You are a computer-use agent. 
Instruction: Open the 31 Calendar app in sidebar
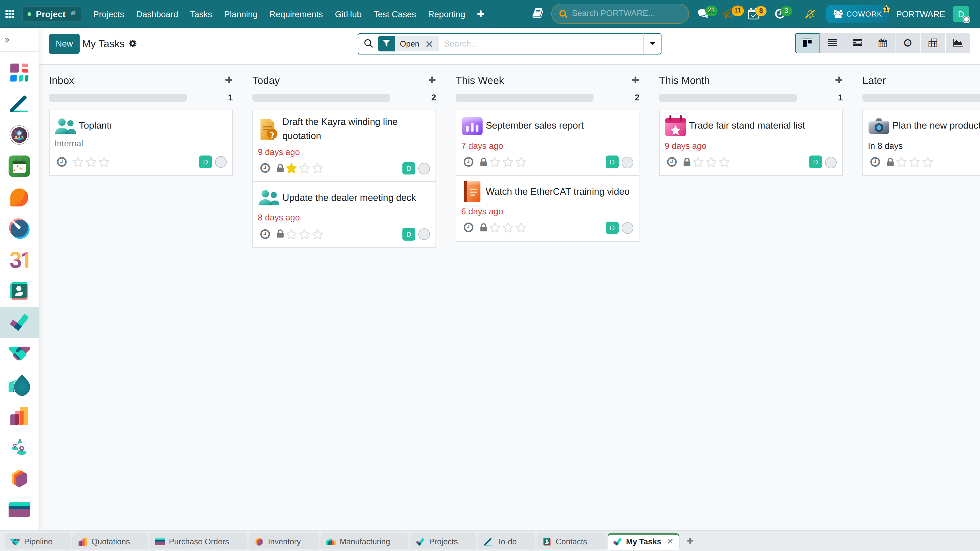[x=19, y=260]
